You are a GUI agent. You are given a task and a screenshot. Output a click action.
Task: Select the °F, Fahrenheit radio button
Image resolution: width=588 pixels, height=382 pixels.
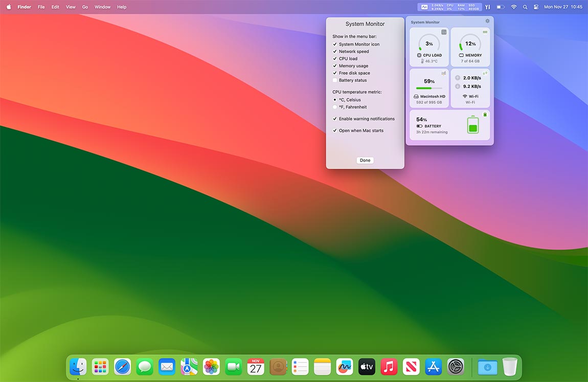(335, 107)
